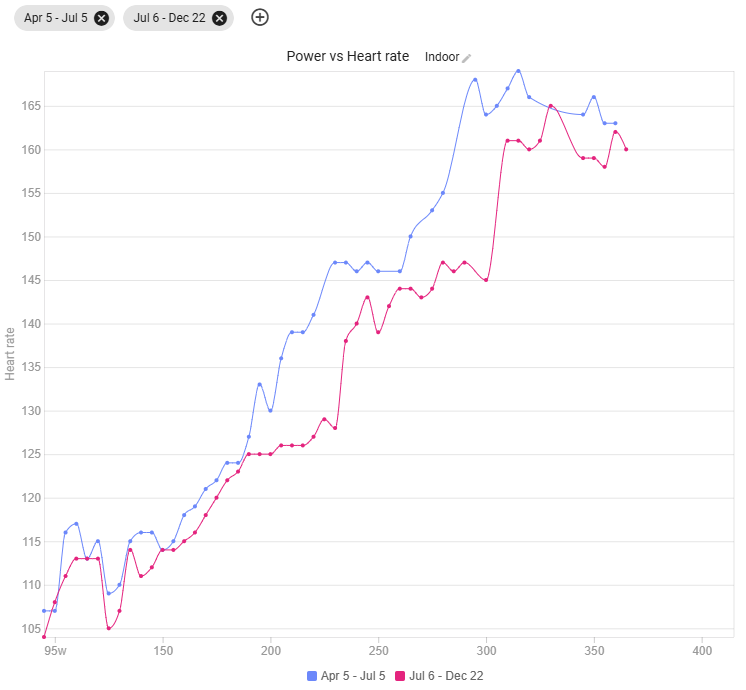Image resolution: width=746 pixels, height=690 pixels.
Task: Select the Indoor filter label
Action: [x=441, y=57]
